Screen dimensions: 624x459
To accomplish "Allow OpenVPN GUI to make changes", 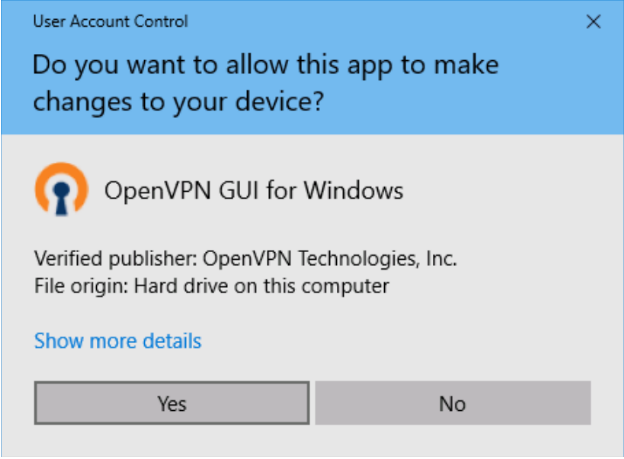I will tap(172, 403).
